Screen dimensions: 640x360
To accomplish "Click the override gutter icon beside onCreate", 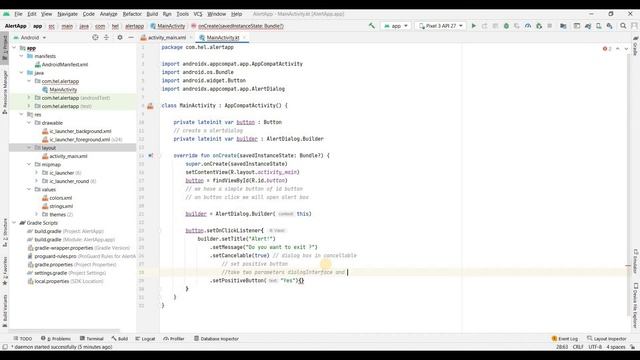I will (151, 156).
